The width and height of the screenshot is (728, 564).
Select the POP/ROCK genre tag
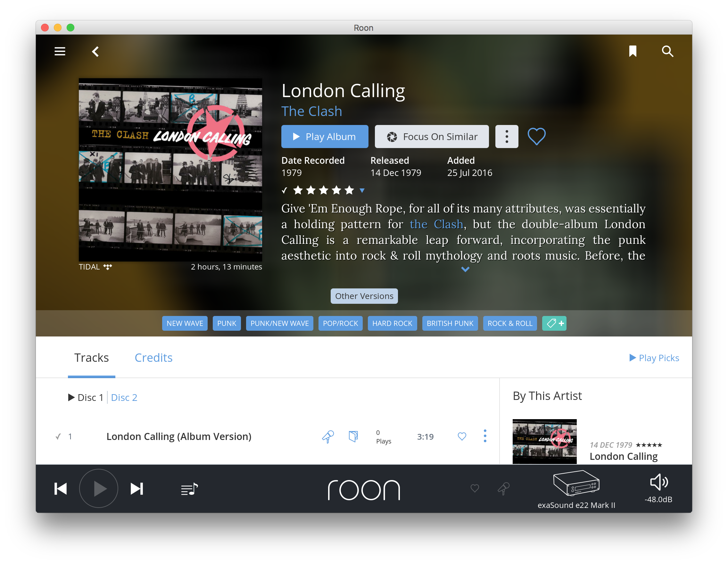340,323
